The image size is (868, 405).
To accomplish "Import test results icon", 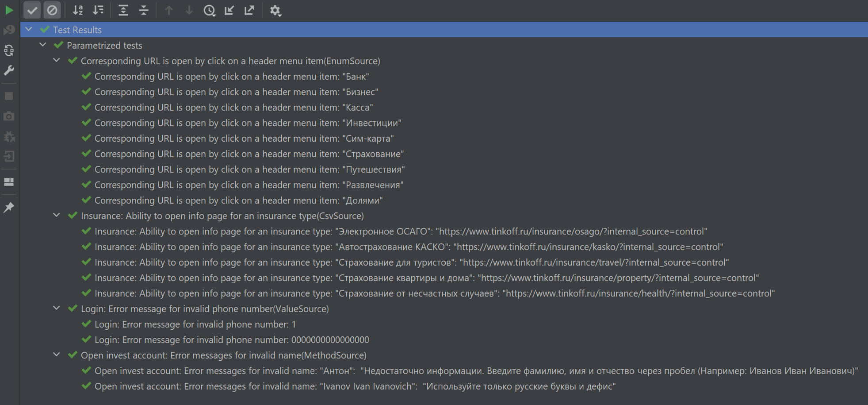I will [229, 10].
